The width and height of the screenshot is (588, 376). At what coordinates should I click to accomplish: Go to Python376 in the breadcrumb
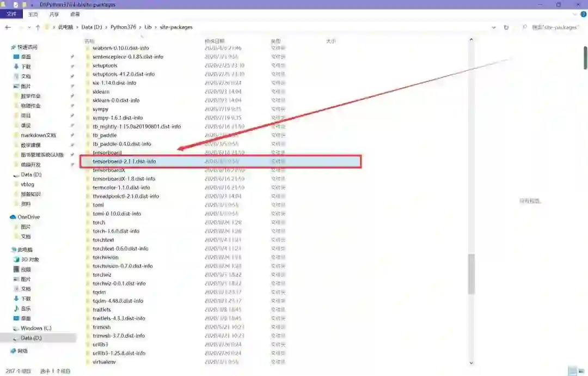(123, 27)
